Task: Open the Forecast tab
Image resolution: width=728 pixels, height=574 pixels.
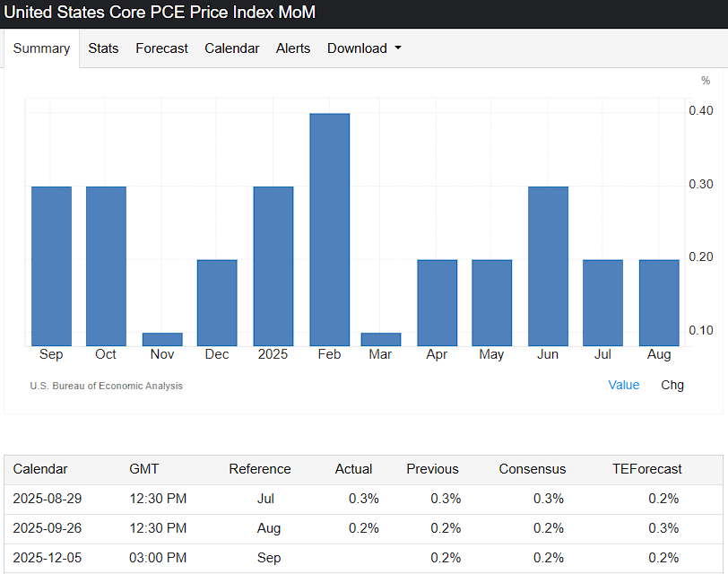Action: coord(161,48)
